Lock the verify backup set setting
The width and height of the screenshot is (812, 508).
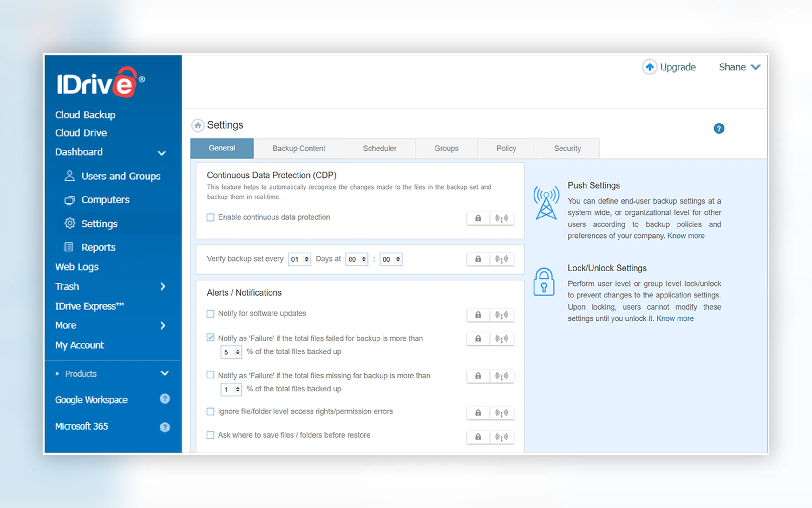click(478, 259)
